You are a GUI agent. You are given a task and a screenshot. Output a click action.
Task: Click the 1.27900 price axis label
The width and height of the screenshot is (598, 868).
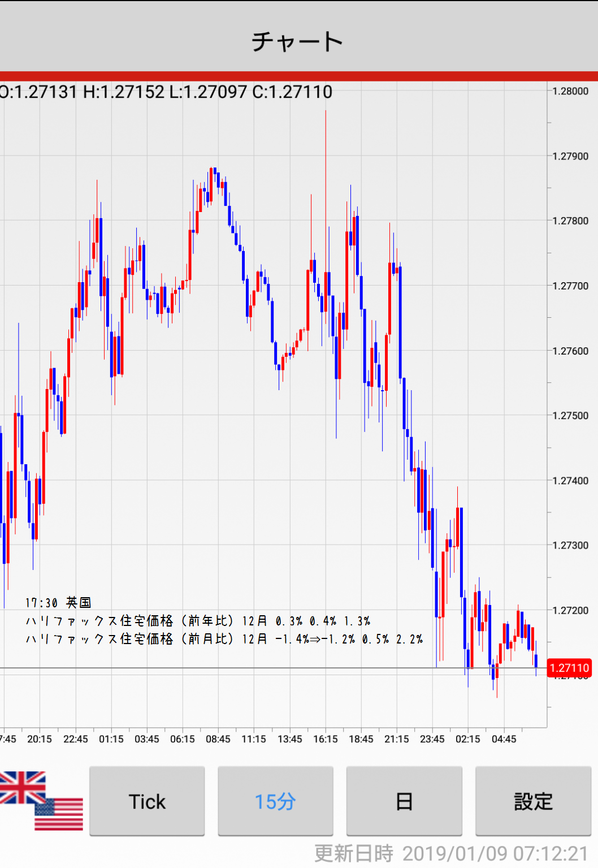570,156
